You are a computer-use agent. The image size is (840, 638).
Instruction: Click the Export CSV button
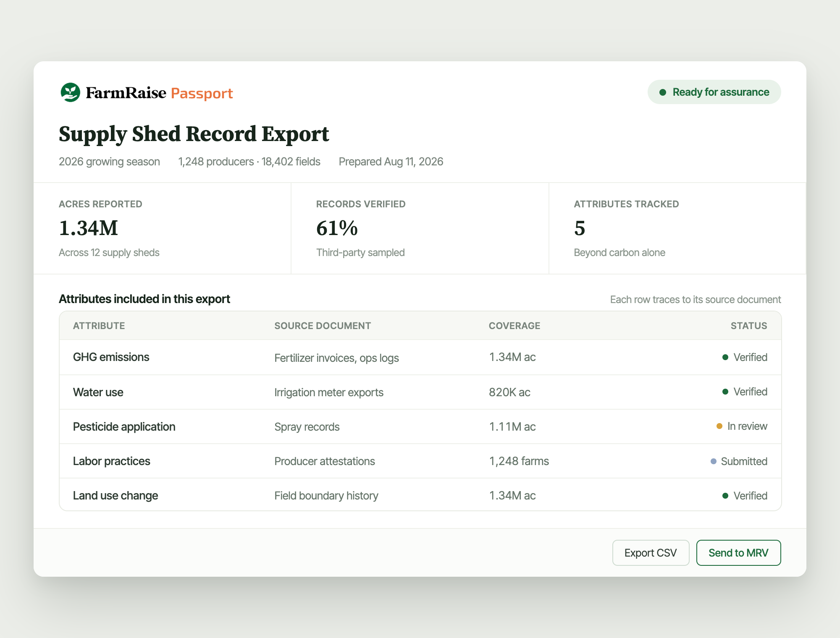pos(651,553)
